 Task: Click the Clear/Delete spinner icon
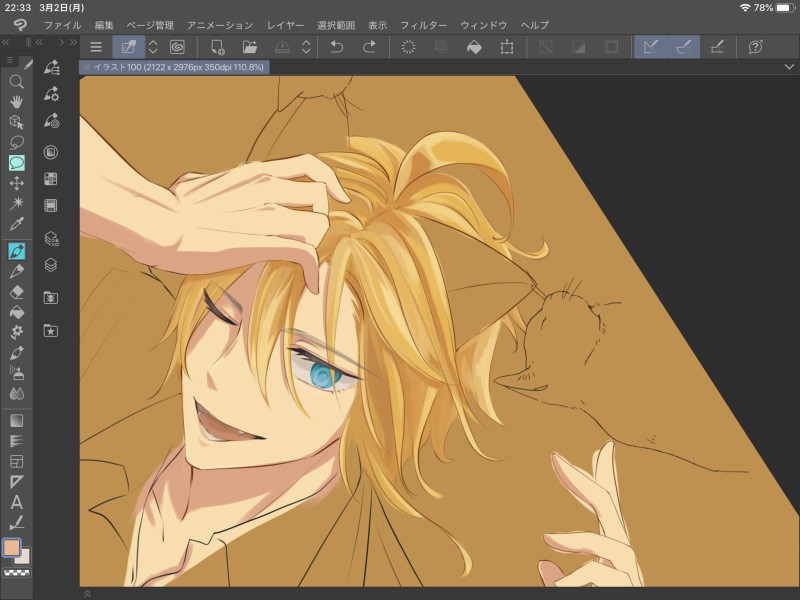pyautogui.click(x=408, y=47)
